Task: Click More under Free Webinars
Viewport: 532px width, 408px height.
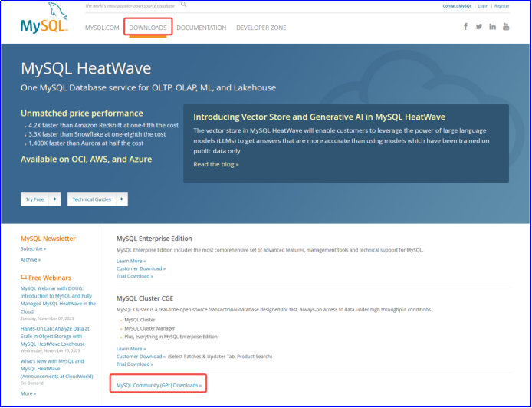Action: coord(28,393)
